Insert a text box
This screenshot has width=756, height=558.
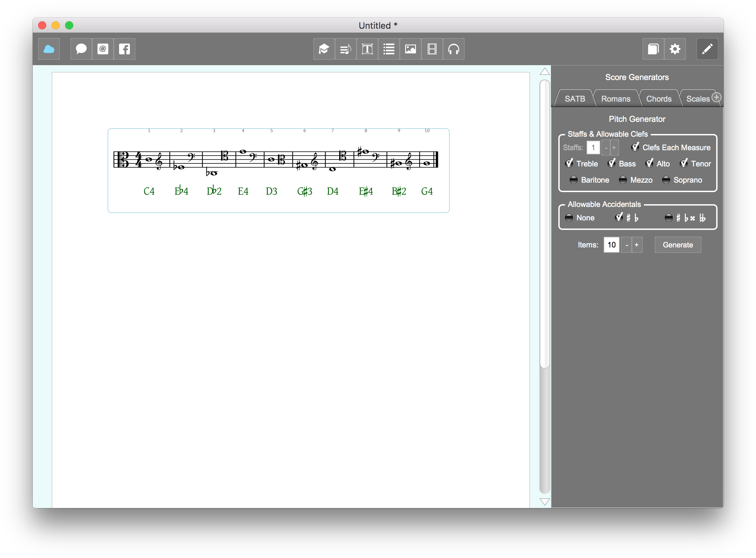pyautogui.click(x=367, y=49)
